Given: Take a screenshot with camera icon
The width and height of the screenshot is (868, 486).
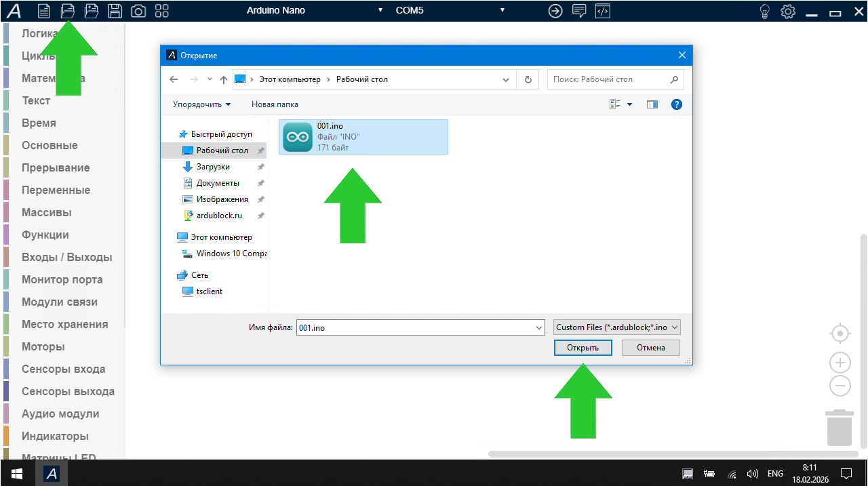Looking at the screenshot, I should [x=138, y=11].
